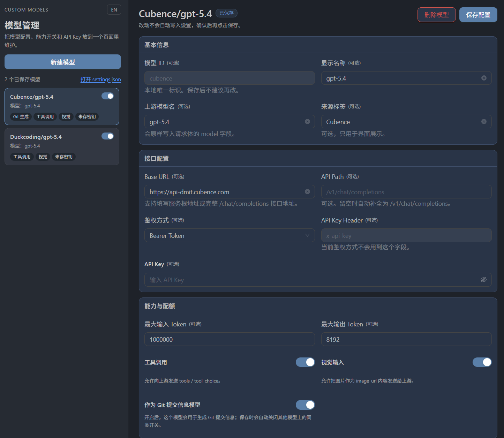
Task: Click the 保存配置 button
Action: [x=478, y=15]
